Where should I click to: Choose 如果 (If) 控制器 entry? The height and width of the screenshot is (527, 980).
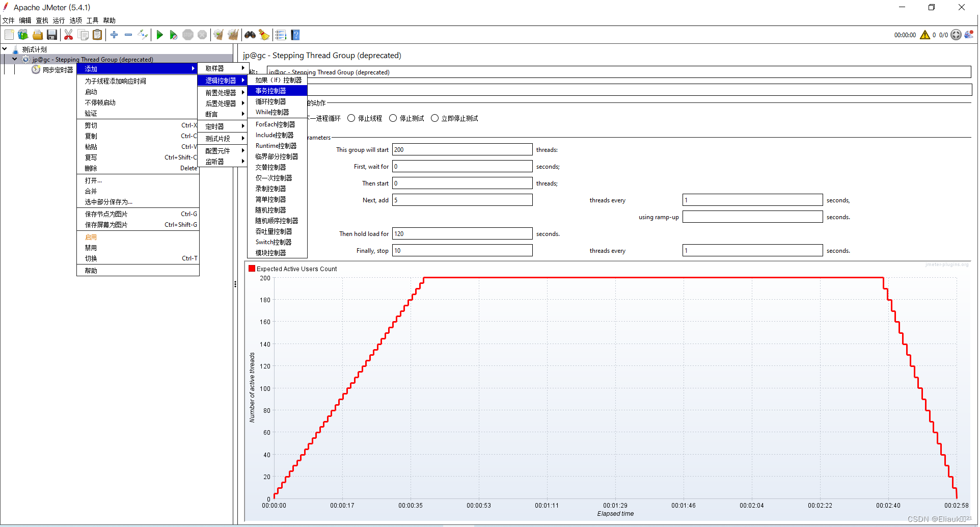(x=277, y=80)
